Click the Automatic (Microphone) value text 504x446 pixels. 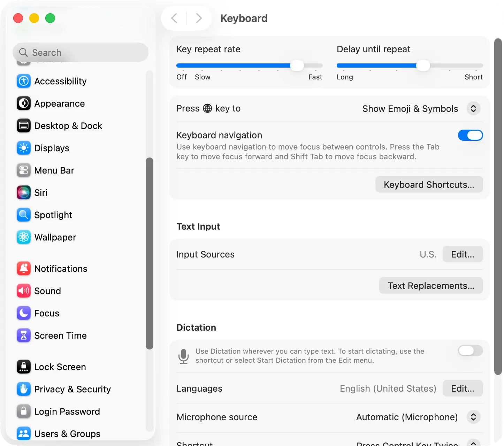click(x=407, y=417)
